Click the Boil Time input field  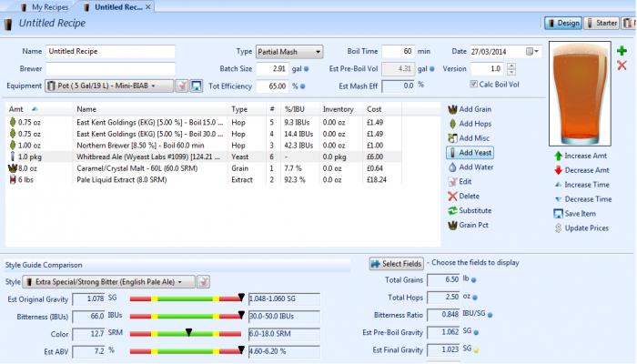tap(399, 51)
